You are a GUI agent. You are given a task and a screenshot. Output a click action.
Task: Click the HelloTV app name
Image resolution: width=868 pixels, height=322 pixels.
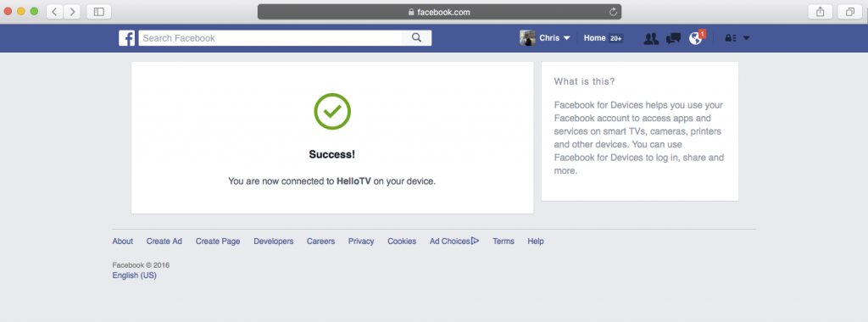(x=353, y=181)
